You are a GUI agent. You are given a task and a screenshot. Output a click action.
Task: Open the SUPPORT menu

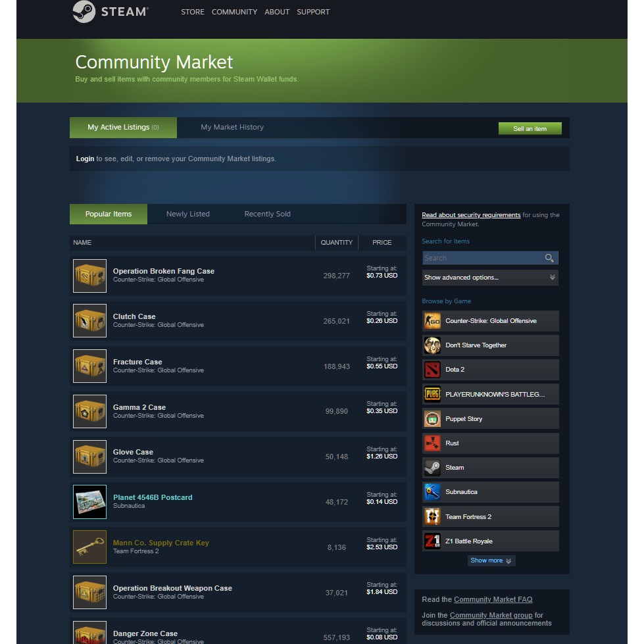[x=313, y=12]
